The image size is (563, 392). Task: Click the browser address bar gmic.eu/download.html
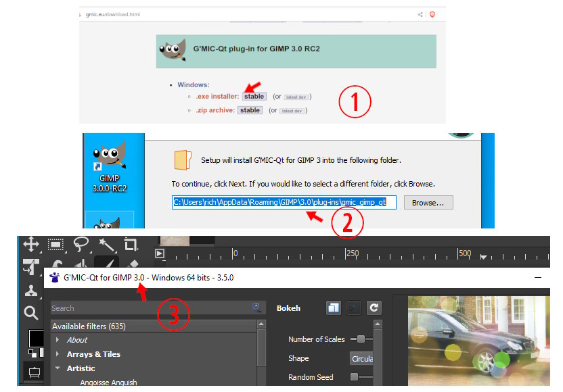pos(113,15)
